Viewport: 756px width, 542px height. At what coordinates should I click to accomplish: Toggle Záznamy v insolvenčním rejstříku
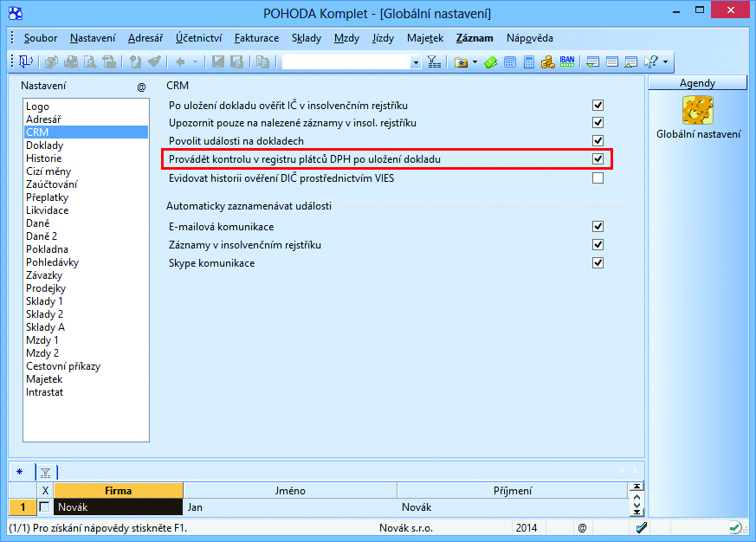598,244
